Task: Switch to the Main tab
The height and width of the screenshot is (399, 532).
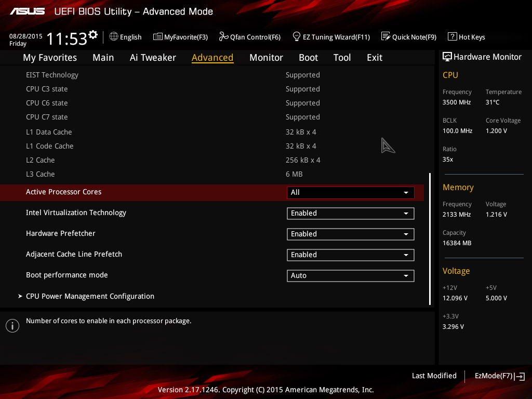Action: (x=103, y=58)
